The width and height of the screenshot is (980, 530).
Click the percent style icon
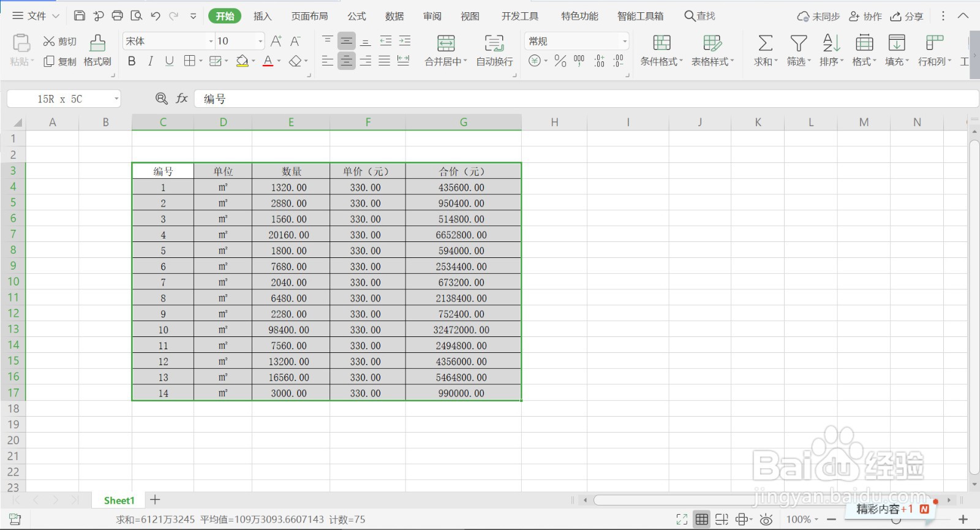(x=560, y=61)
